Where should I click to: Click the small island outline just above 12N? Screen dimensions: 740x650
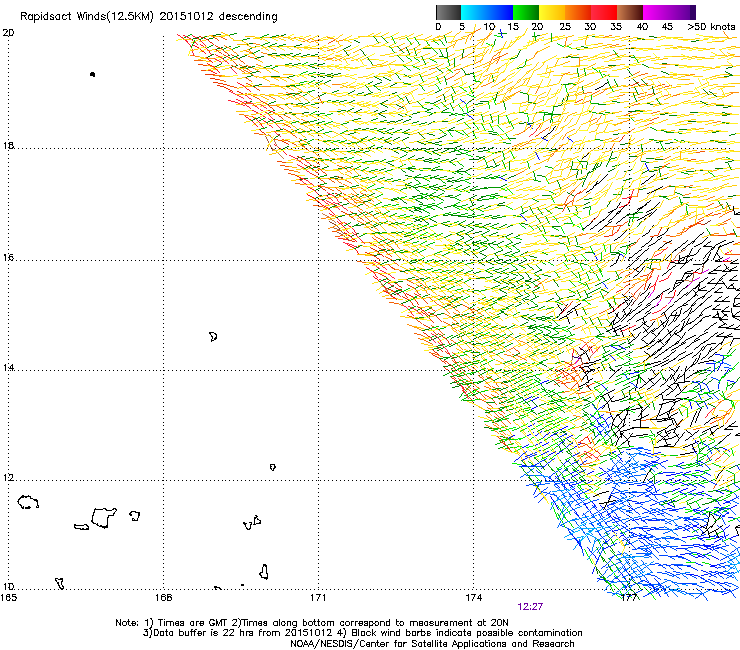pyautogui.click(x=272, y=467)
